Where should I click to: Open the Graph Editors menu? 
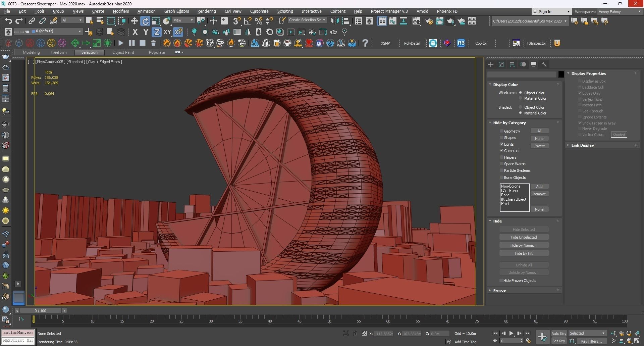[176, 11]
